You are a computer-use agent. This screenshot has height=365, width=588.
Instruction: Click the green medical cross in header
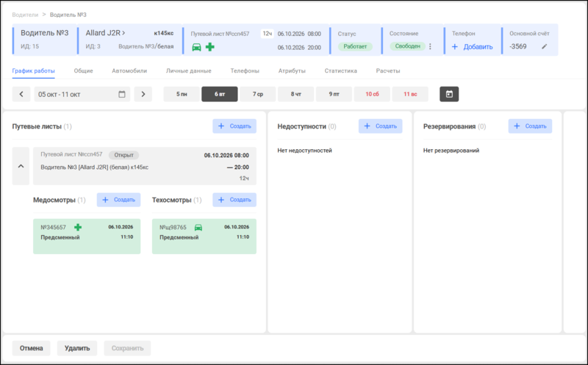210,47
